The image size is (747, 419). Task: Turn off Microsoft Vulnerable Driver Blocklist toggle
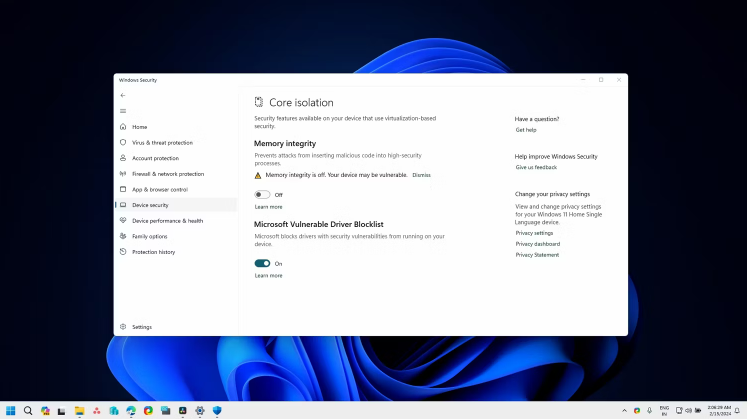262,263
